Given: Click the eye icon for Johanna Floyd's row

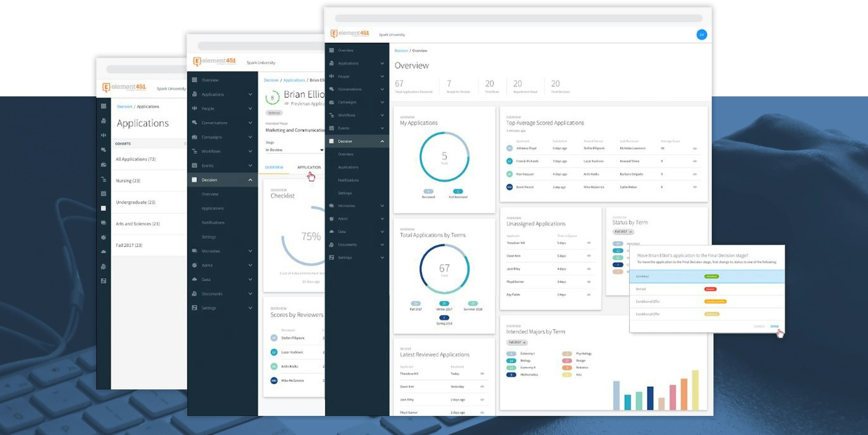Looking at the screenshot, I should (x=694, y=148).
